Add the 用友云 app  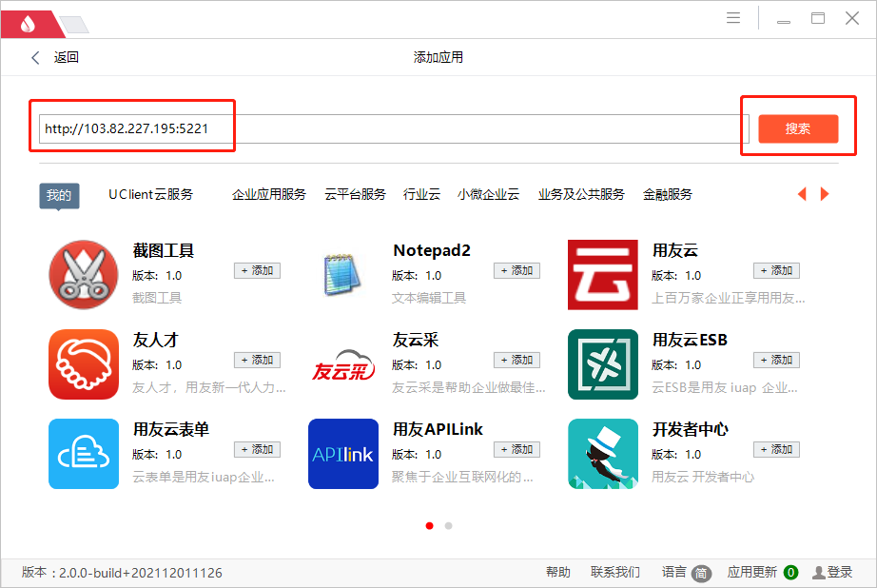click(x=776, y=270)
